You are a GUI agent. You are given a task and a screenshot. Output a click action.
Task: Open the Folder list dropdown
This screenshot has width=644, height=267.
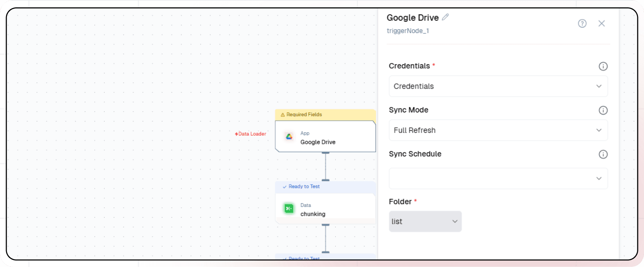pos(425,221)
